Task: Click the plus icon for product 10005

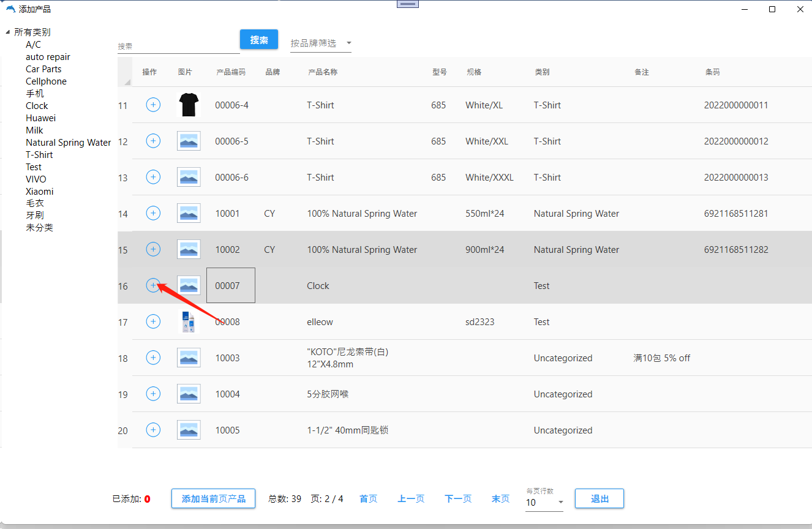Action: pyautogui.click(x=153, y=430)
